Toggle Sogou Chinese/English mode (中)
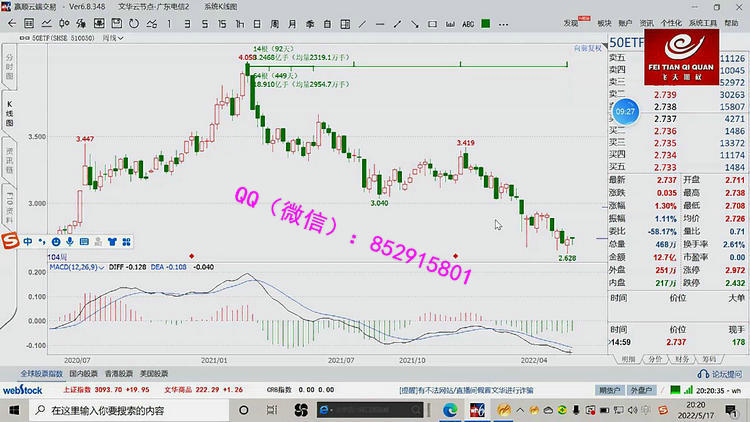Viewport: 750px width, 422px height. tap(28, 241)
